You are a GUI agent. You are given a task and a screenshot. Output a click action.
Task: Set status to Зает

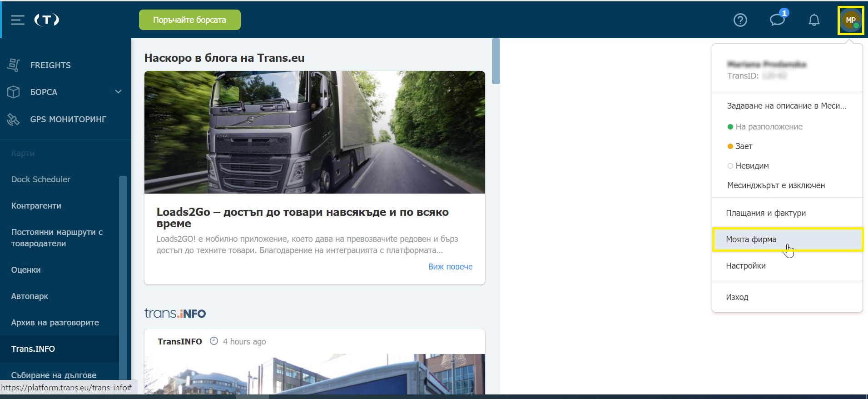click(740, 146)
